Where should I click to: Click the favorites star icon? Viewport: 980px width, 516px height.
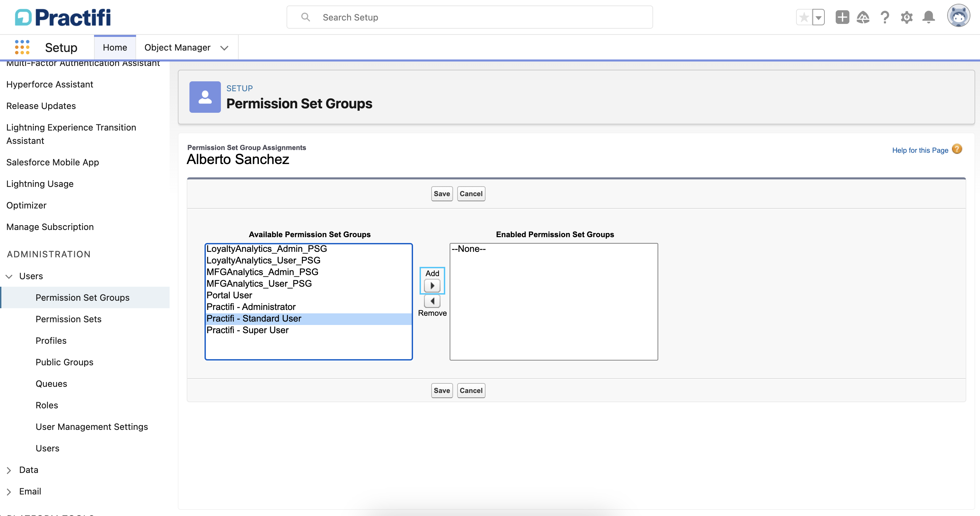click(x=804, y=17)
